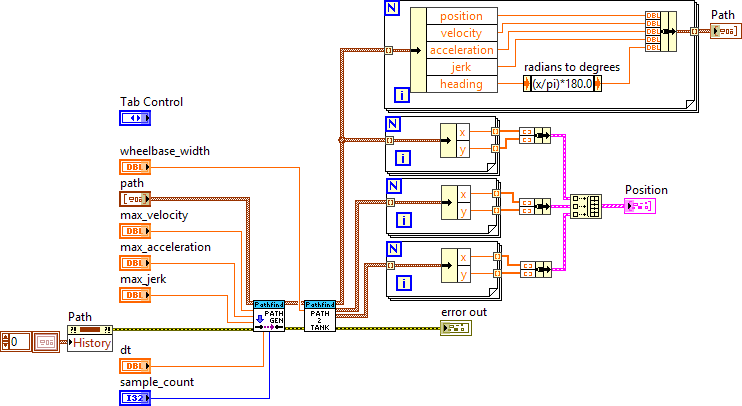This screenshot has width=742, height=406.
Task: Click the Position indicator terminal
Action: click(x=639, y=205)
